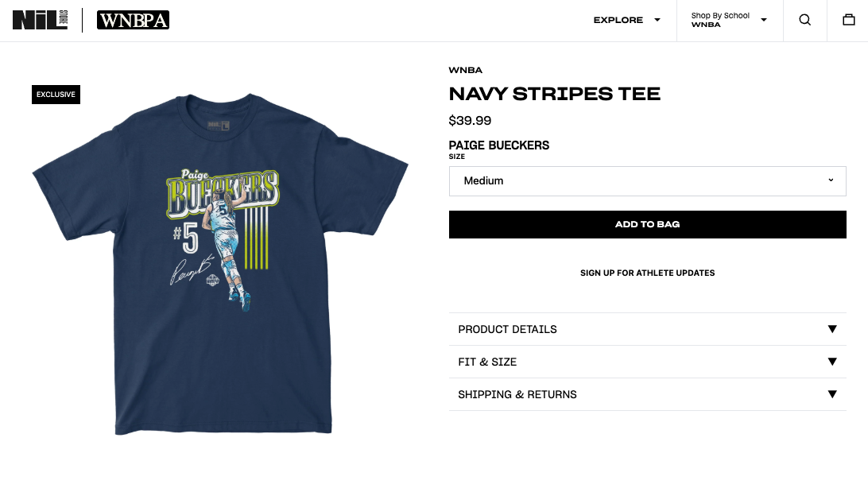Click the Shop By School WNBA menu item
Screen dimensions: 868x496
[x=720, y=20]
